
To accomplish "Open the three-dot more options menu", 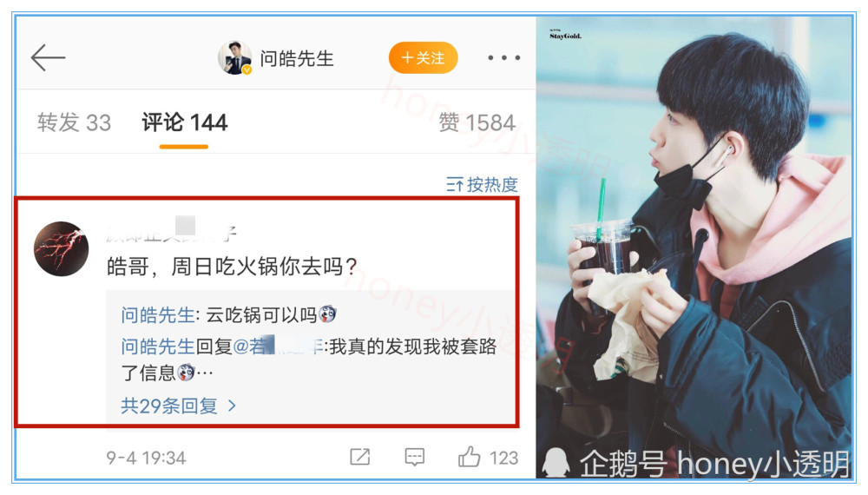I will coord(503,57).
